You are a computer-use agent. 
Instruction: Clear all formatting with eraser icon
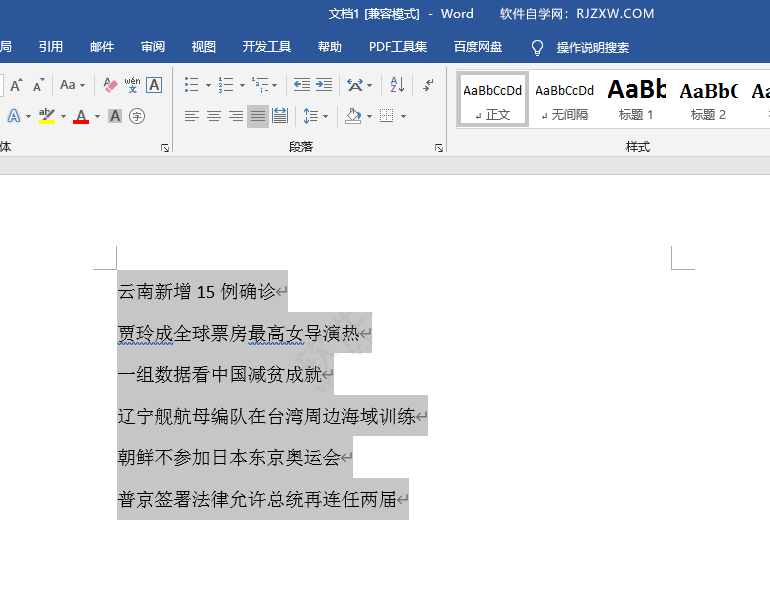[x=110, y=85]
